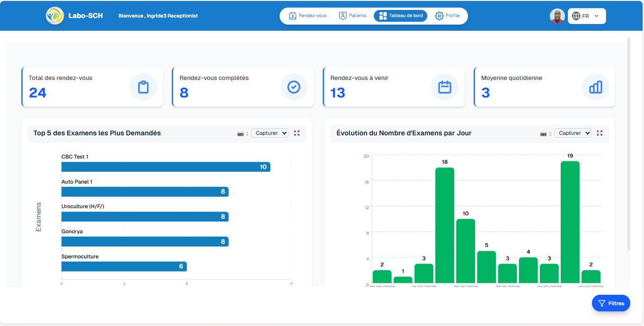Expand the Top 5 Examens chart to fullscreen
644x326 pixels.
point(297,133)
